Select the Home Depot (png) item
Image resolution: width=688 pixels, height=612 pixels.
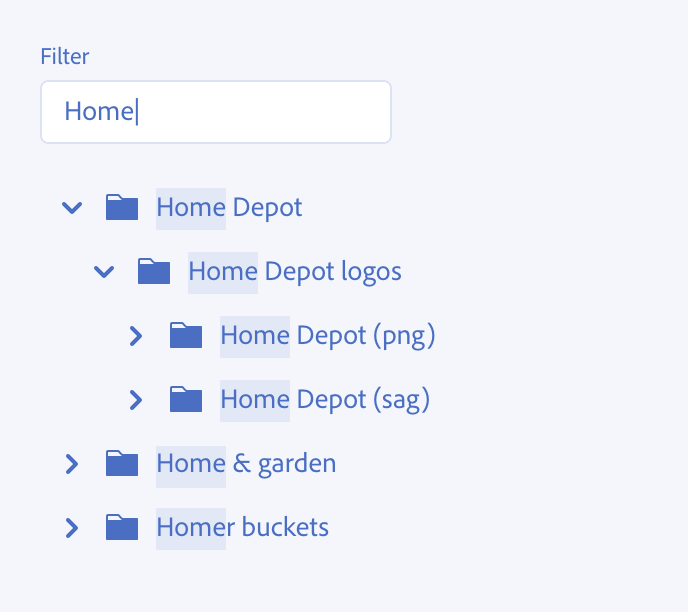point(328,336)
